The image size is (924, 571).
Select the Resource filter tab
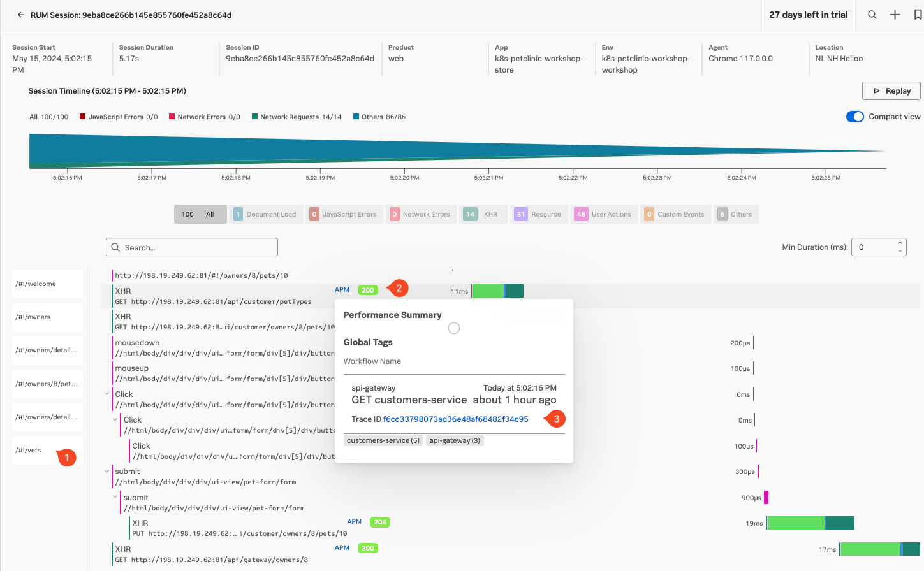pos(538,214)
